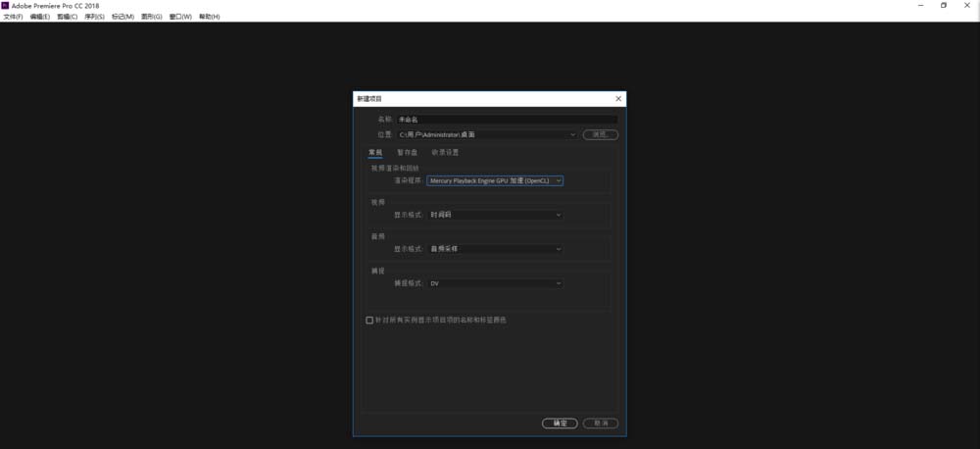Click into the 名称 project name field

coord(507,120)
